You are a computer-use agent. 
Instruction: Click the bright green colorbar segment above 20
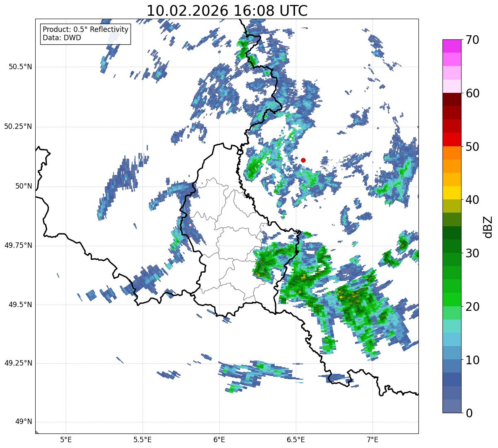click(x=452, y=300)
